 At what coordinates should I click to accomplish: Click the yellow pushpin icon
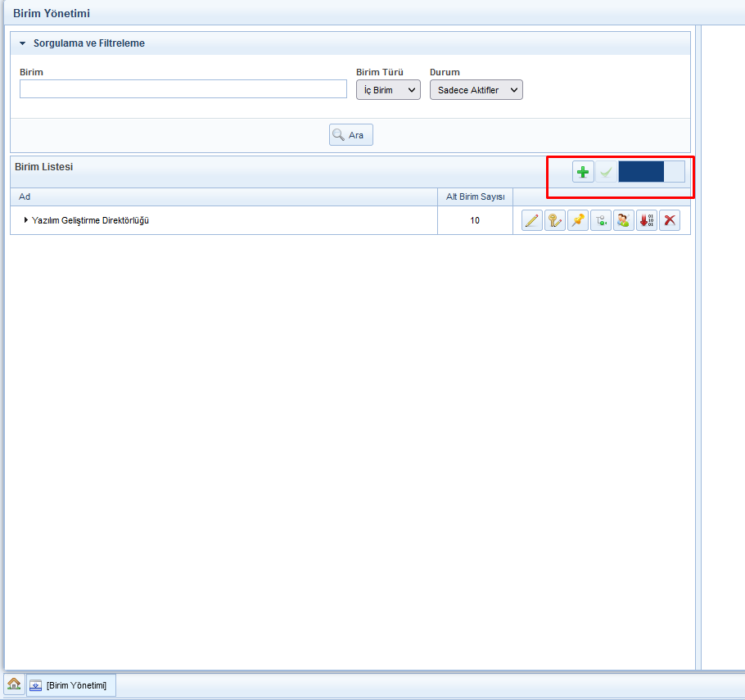point(578,220)
